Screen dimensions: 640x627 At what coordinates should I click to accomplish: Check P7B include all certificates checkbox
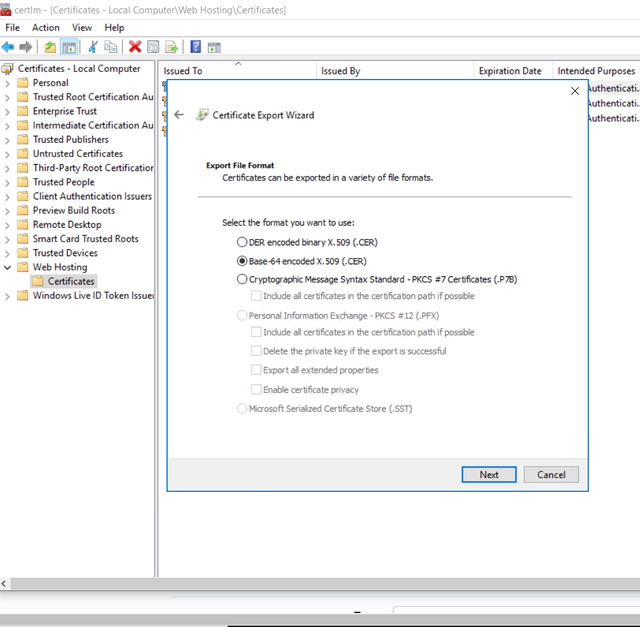tap(256, 296)
